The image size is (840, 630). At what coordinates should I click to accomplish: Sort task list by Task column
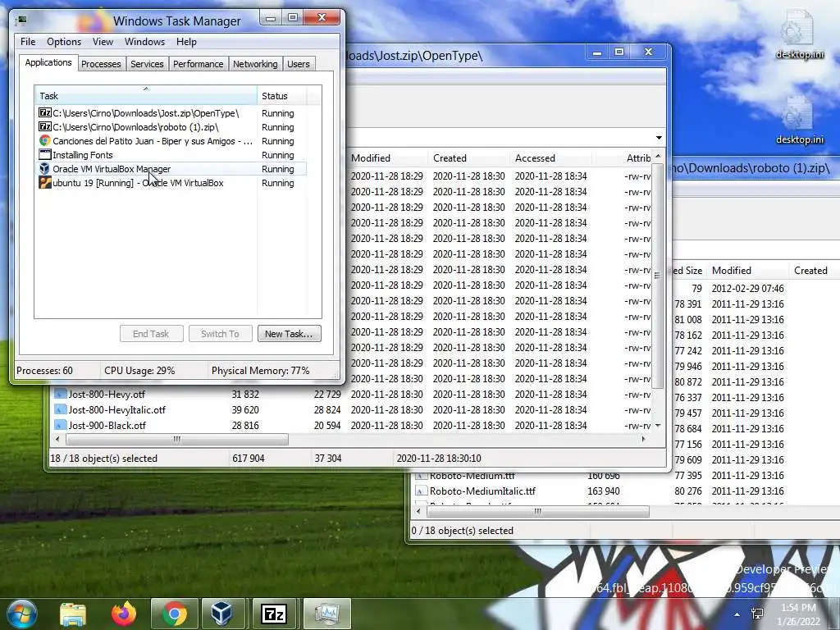pos(146,96)
